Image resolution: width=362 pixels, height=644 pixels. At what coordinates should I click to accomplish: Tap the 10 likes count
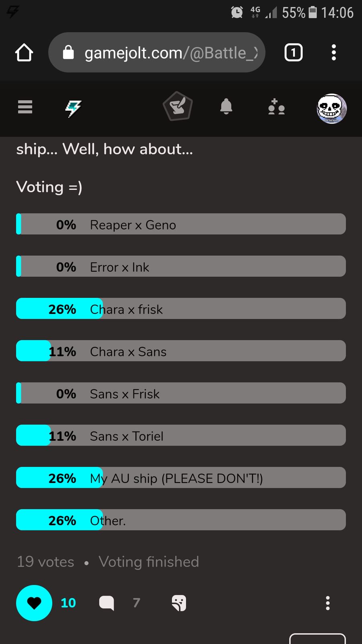pos(68,603)
